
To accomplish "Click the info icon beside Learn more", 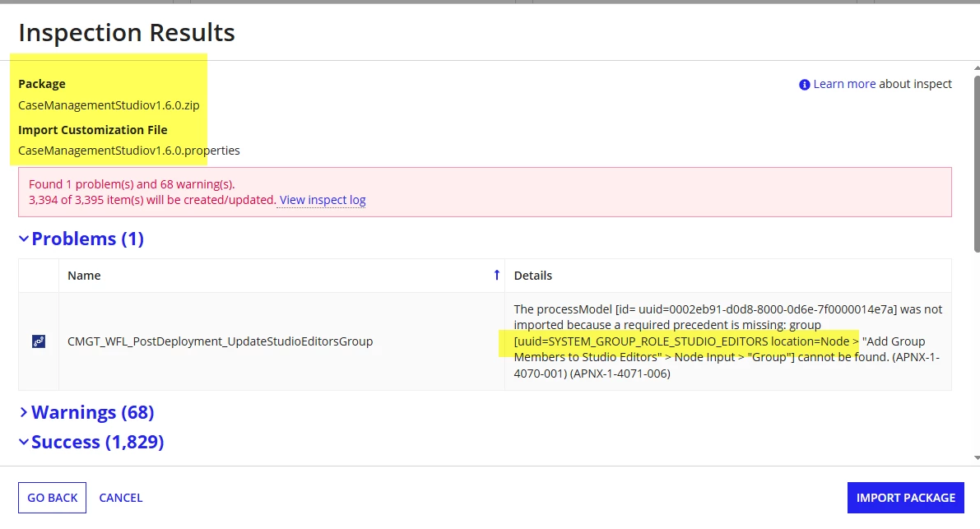I will click(x=805, y=84).
